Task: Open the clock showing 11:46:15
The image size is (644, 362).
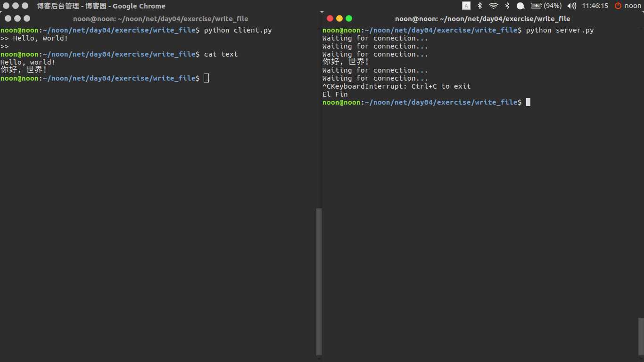Action: pyautogui.click(x=595, y=6)
